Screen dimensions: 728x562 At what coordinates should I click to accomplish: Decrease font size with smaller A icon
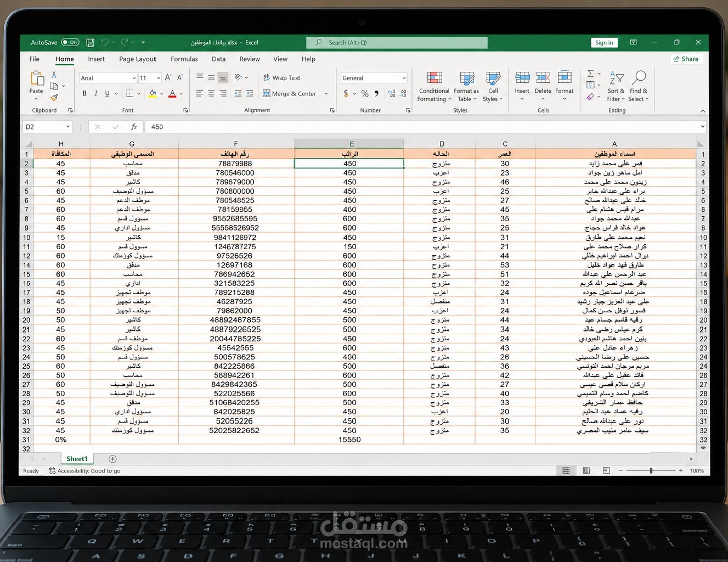pyautogui.click(x=180, y=78)
